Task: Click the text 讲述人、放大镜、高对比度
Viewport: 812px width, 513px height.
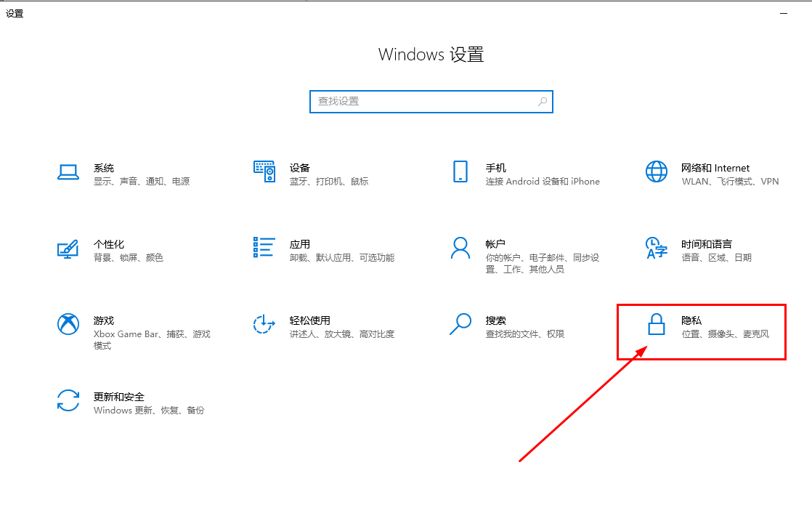Action: click(342, 334)
